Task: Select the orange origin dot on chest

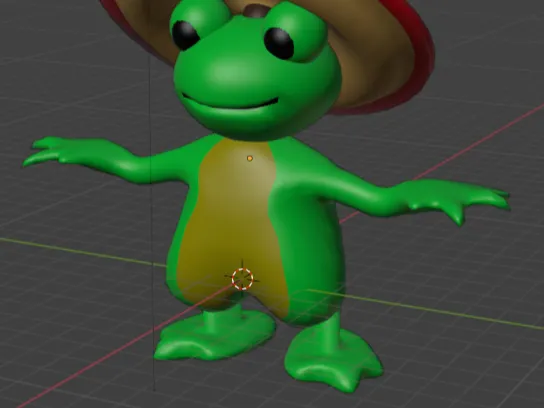Action: (x=250, y=159)
